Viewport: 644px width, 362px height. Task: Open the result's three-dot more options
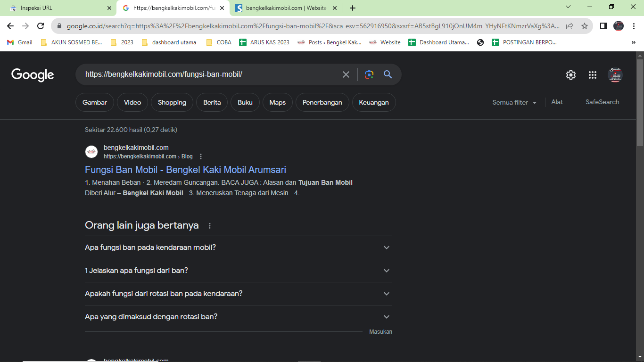coord(201,156)
